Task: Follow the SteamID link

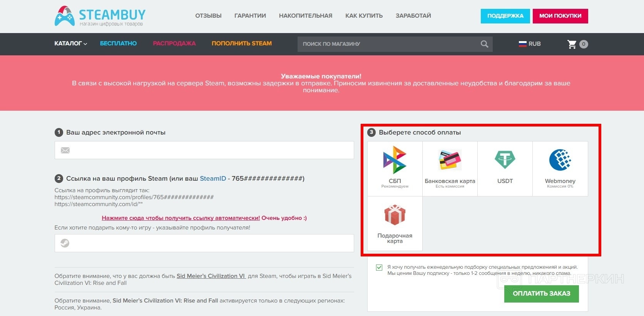Action: 213,178
